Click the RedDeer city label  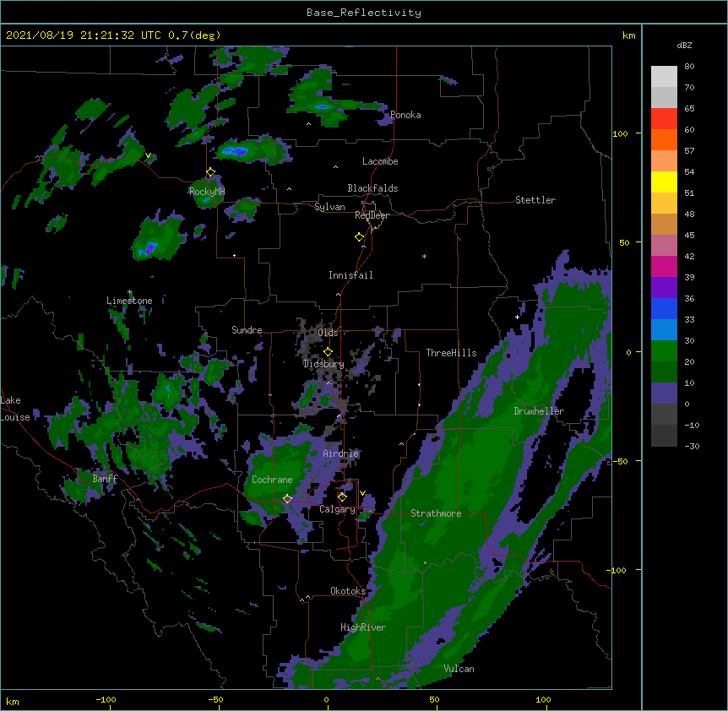pos(372,215)
